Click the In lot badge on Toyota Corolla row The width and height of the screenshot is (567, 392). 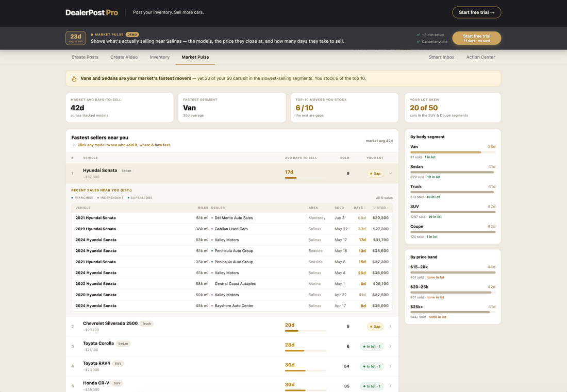[x=372, y=347]
